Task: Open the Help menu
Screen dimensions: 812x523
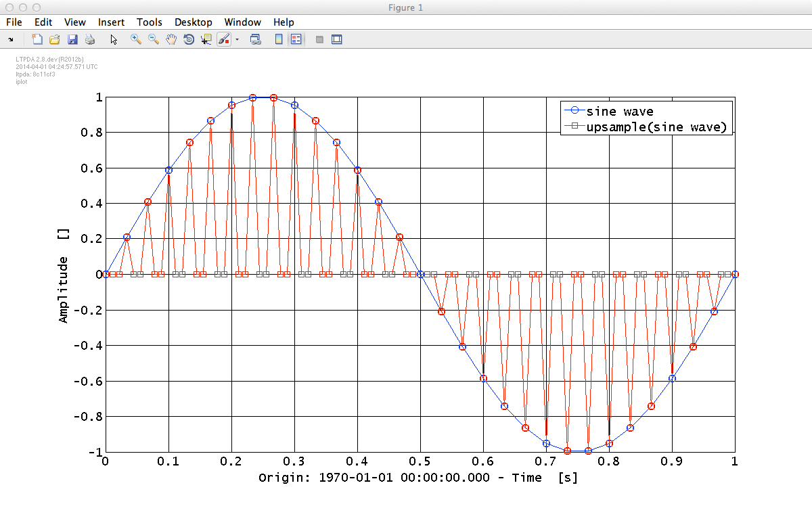Action: (x=284, y=22)
